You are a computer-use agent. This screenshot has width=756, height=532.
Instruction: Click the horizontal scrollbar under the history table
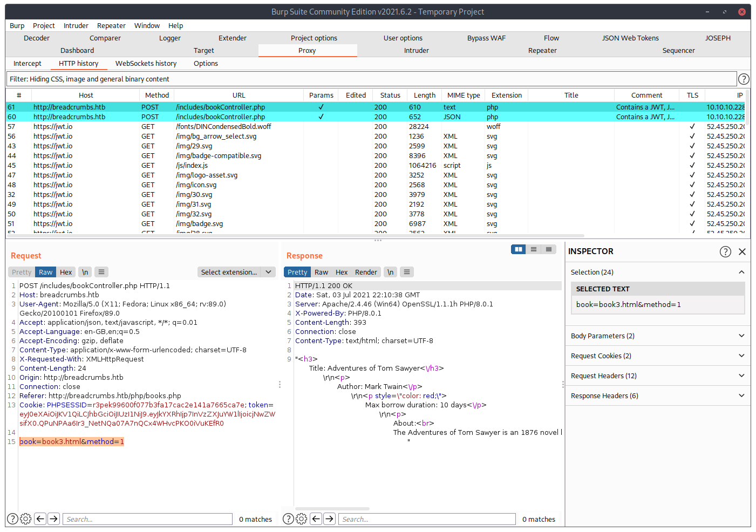[297, 236]
